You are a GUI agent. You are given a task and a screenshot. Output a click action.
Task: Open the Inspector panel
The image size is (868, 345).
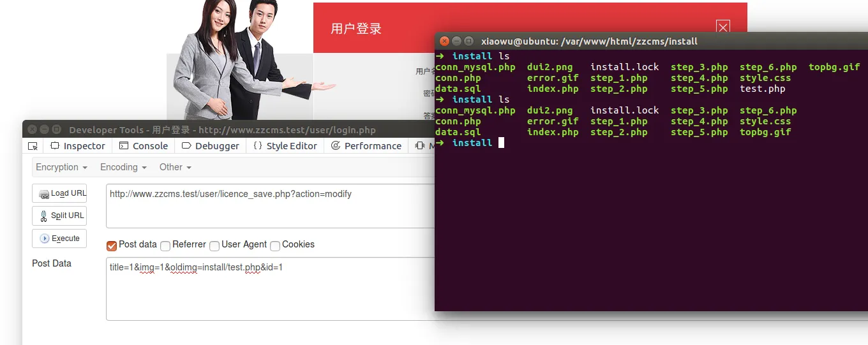pos(77,146)
